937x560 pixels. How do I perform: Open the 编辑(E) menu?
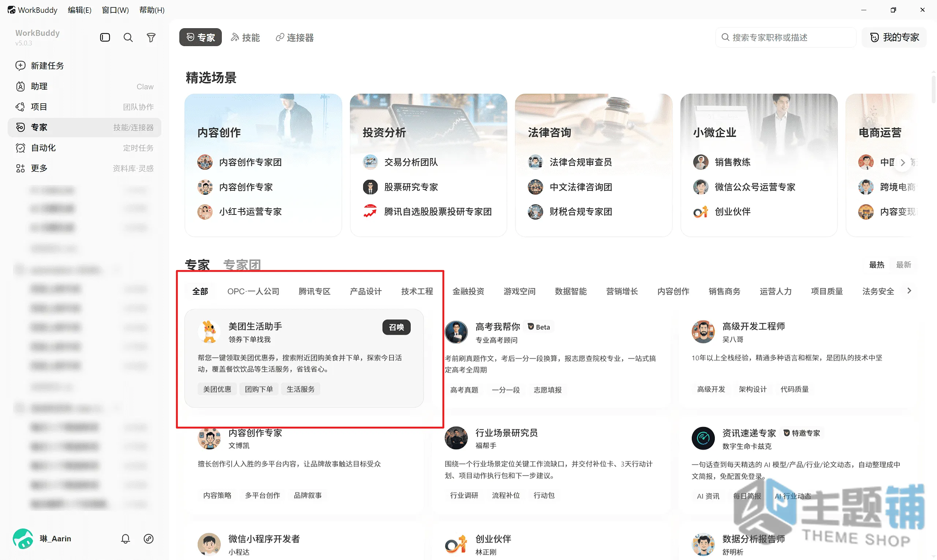tap(80, 10)
